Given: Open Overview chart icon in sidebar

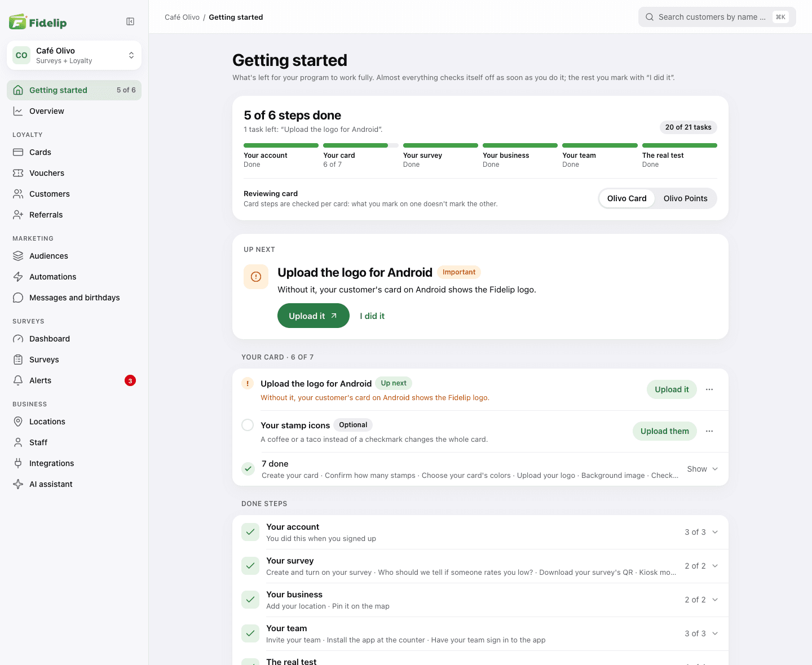Looking at the screenshot, I should point(18,111).
